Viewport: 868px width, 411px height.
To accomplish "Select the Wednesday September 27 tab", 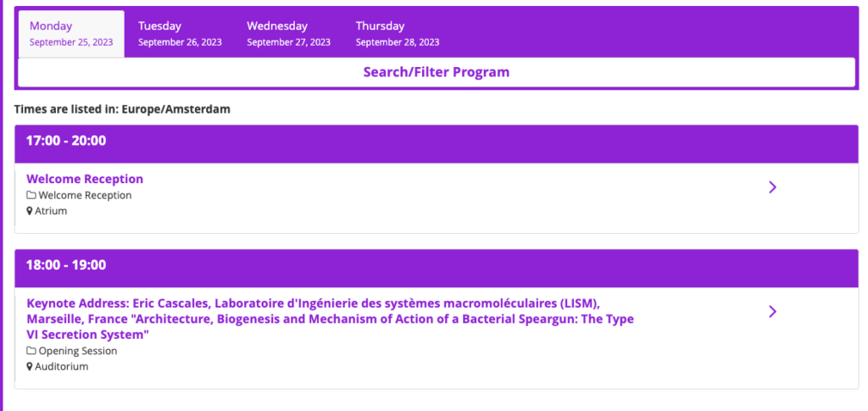I will [288, 34].
